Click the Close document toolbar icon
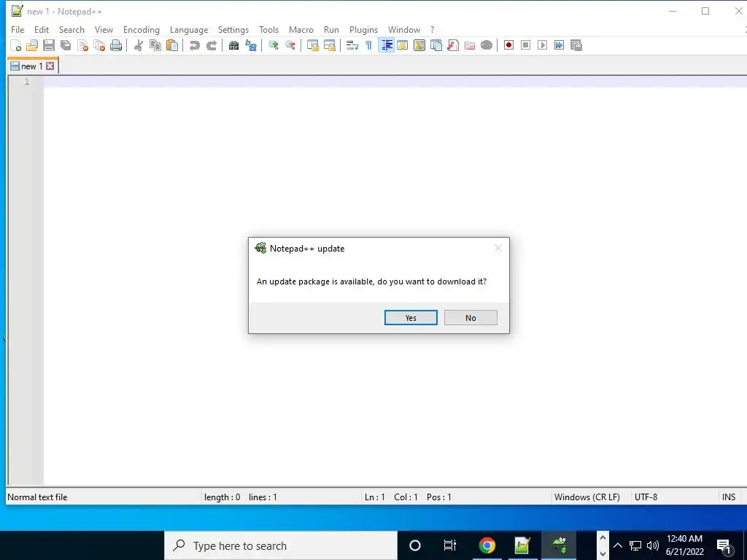Viewport: 747px width, 560px height. pyautogui.click(x=83, y=45)
